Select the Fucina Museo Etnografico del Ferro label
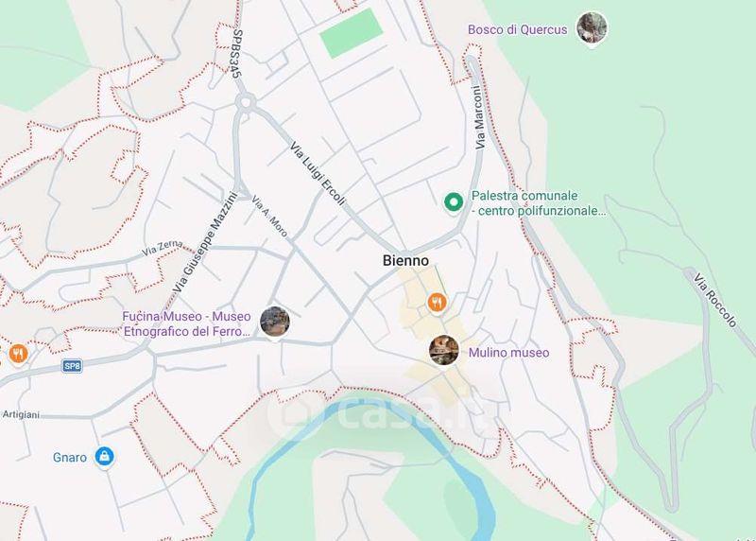This screenshot has width=756, height=541. point(186,323)
